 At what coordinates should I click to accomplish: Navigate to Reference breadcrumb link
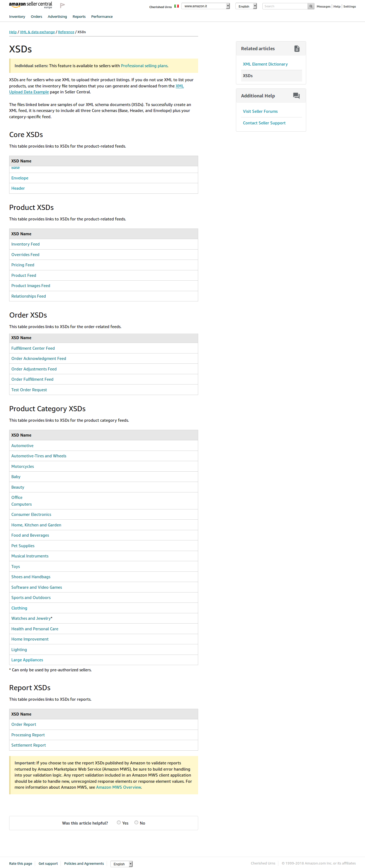point(66,32)
